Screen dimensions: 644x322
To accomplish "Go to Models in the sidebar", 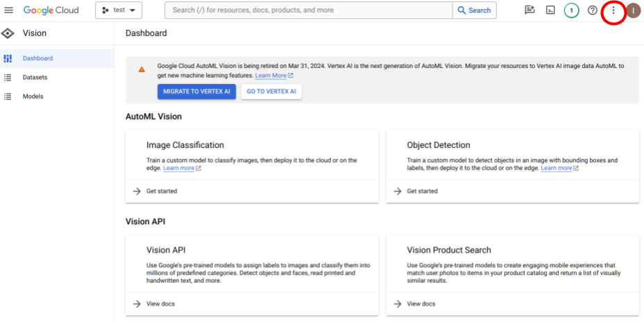I will (33, 96).
